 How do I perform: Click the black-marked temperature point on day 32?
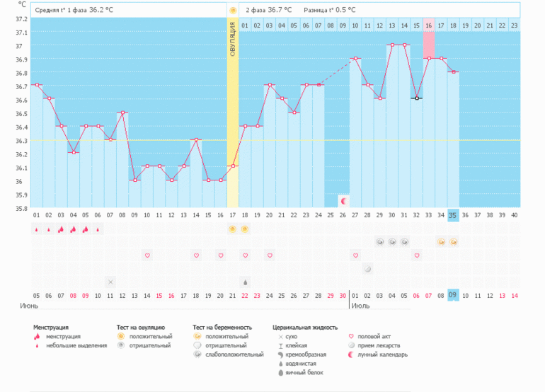pyautogui.click(x=417, y=98)
